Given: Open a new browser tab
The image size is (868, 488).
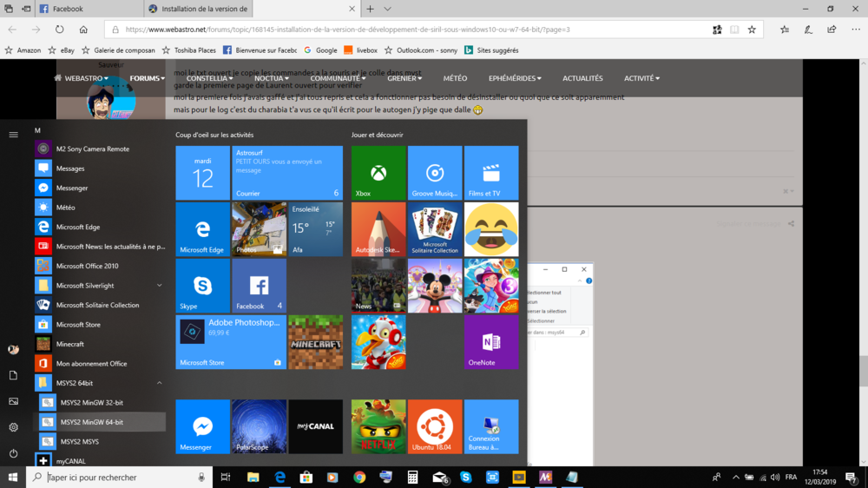Looking at the screenshot, I should point(370,9).
